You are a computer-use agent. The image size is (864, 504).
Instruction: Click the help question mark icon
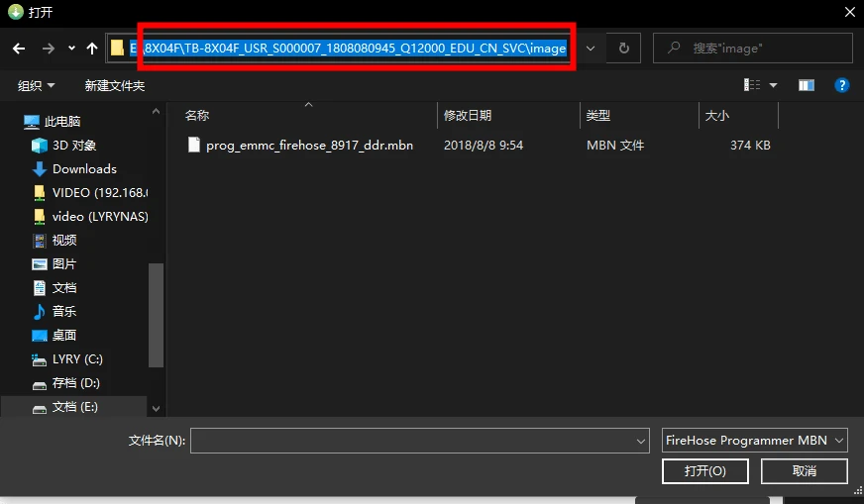point(841,86)
